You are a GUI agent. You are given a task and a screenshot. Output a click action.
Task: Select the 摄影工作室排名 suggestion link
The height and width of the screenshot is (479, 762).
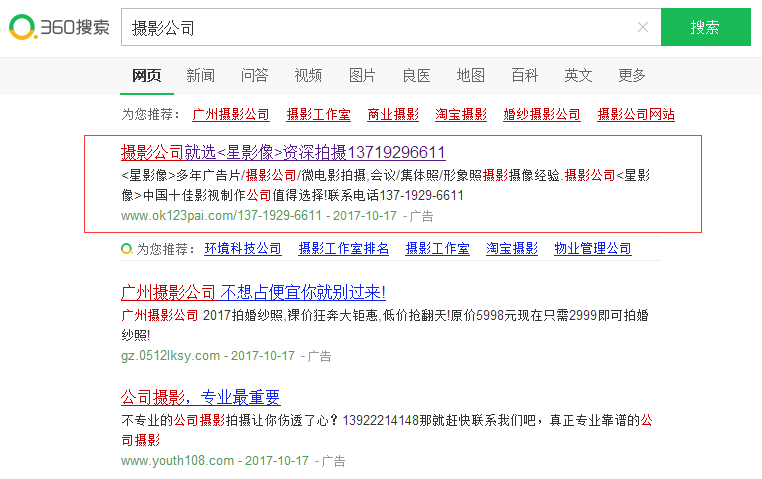(344, 248)
